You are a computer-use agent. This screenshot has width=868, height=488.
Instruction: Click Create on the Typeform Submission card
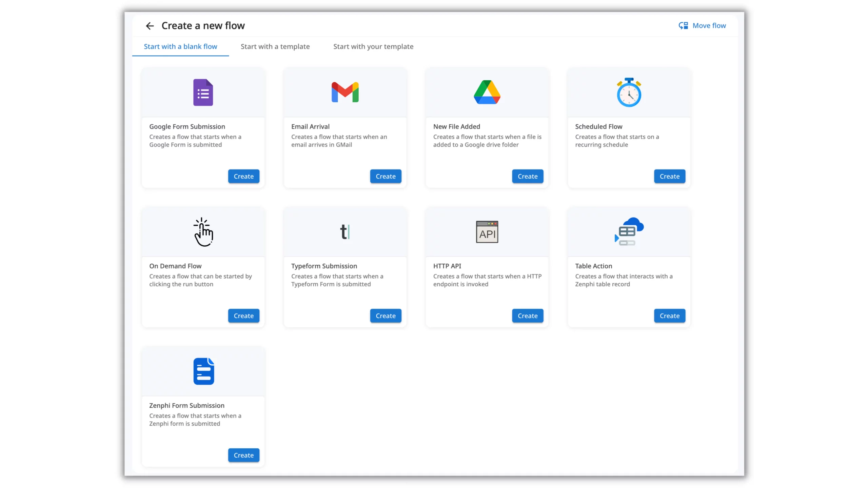point(386,316)
